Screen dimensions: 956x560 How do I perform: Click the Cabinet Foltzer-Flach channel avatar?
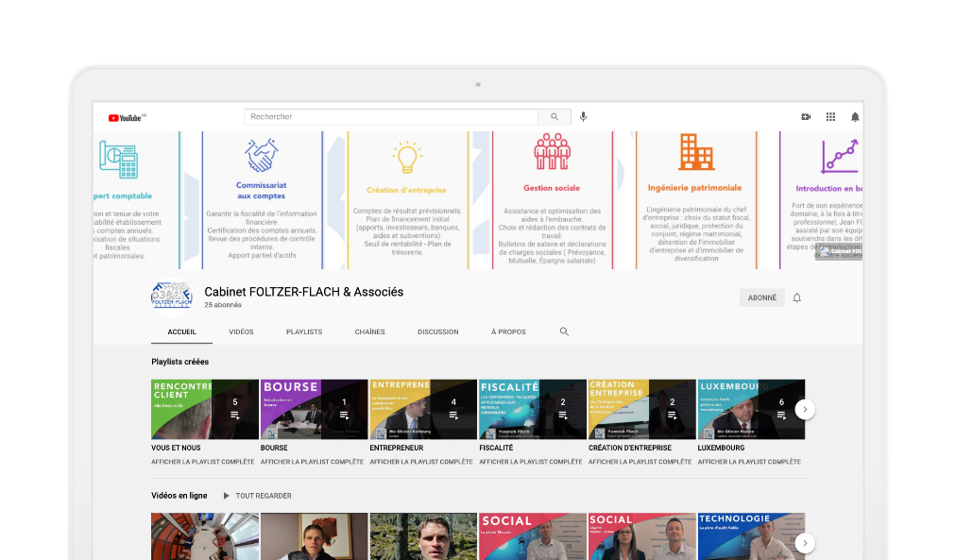pos(171,297)
